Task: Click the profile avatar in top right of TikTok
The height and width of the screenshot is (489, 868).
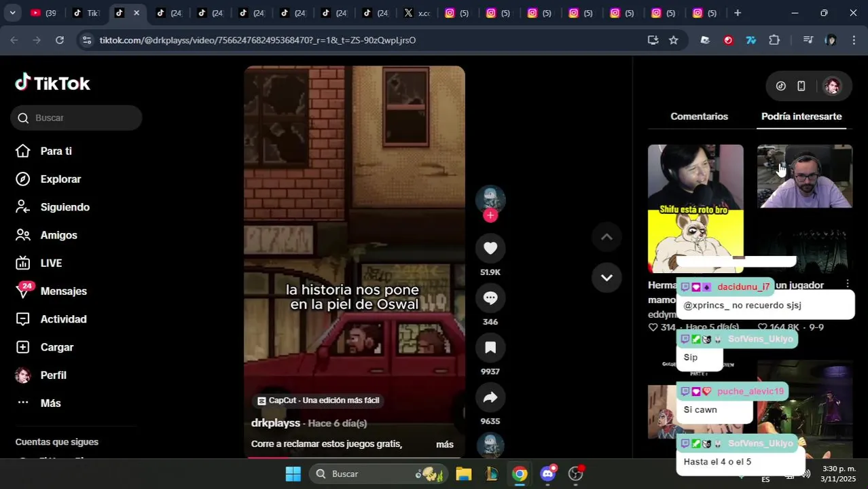Action: (x=832, y=86)
